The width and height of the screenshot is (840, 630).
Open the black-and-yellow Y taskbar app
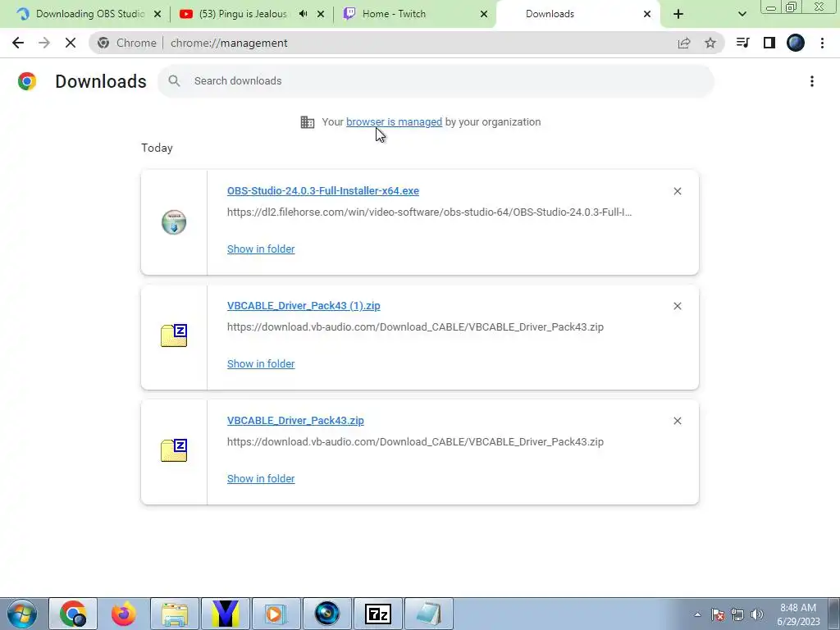[x=226, y=614]
